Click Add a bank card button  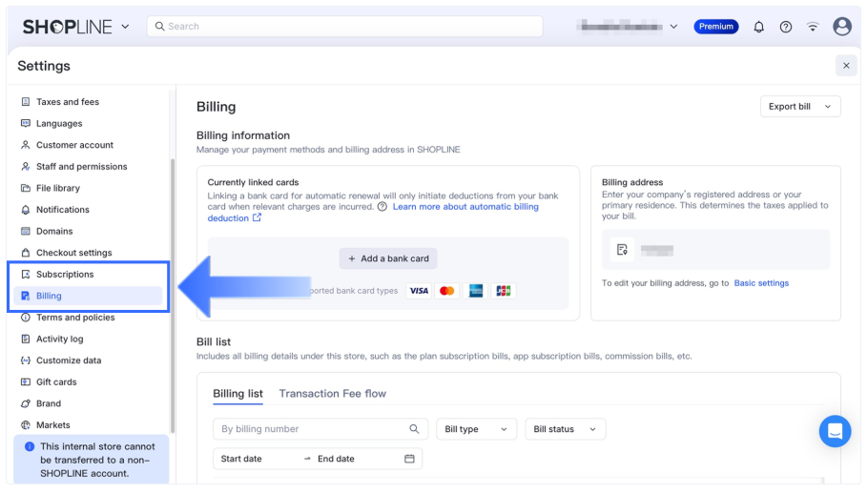[x=388, y=258]
